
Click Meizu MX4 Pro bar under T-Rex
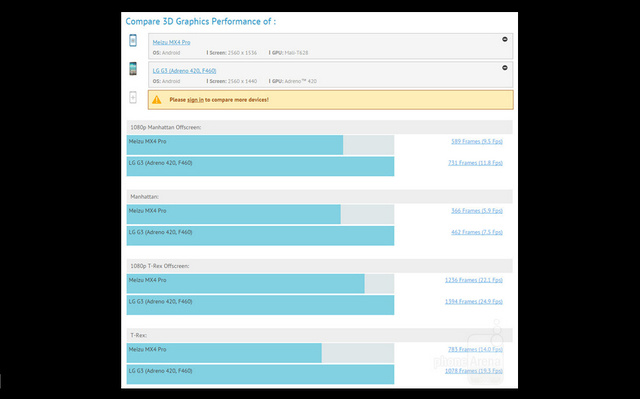(x=224, y=353)
